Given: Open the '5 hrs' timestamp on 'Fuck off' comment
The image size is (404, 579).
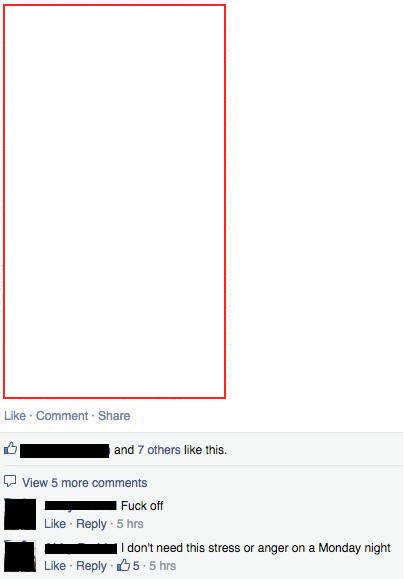Looking at the screenshot, I should pyautogui.click(x=130, y=524).
